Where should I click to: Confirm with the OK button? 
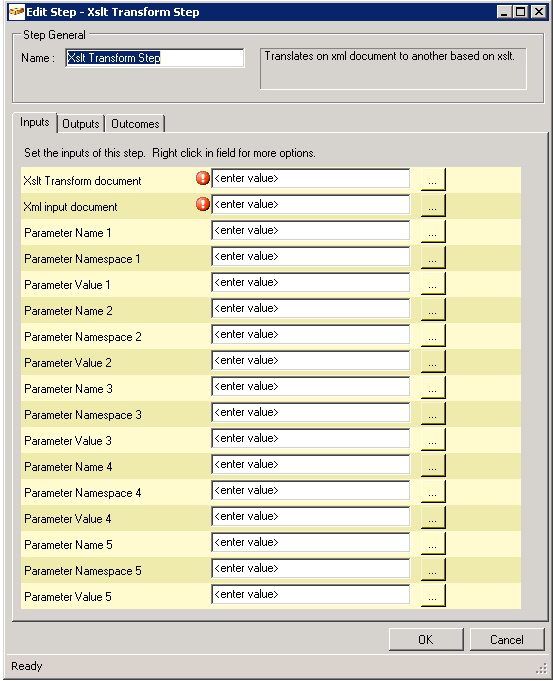pyautogui.click(x=426, y=639)
